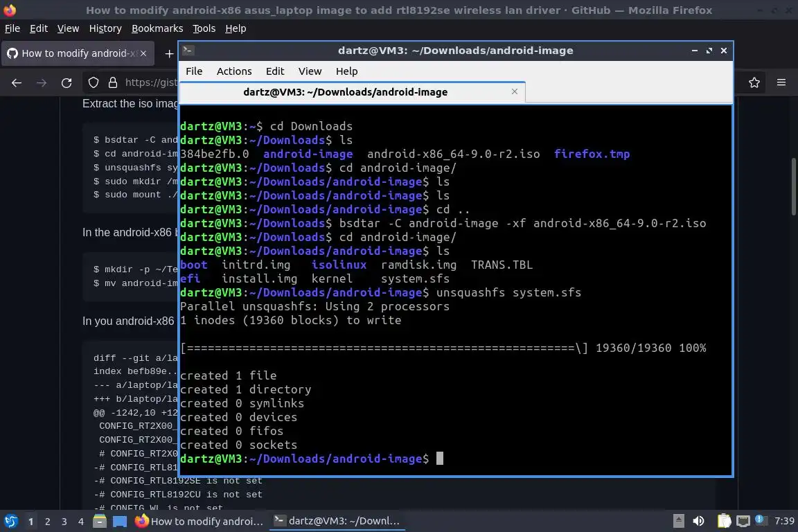Reload the page in Firefox
Screen dimensions: 798x532
[66, 82]
